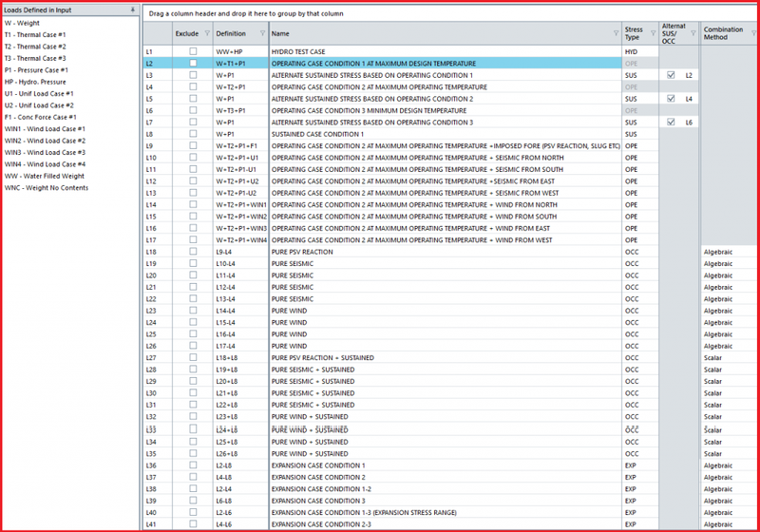Open the filter icon on Definition column
760x532 pixels.
click(x=262, y=33)
